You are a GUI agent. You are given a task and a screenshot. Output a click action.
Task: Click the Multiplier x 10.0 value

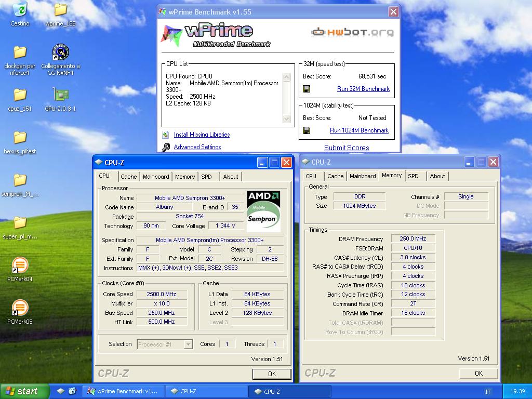click(162, 303)
